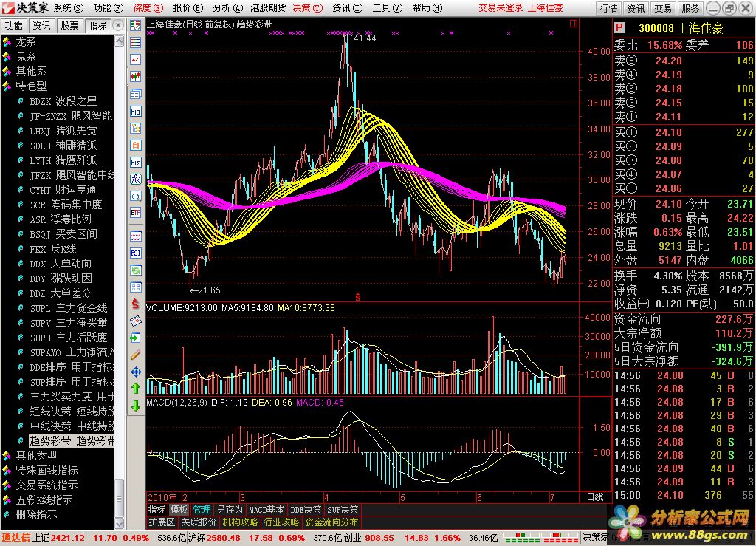Screen dimensions: 756x546
Task: Open the 深度(E) menu
Action: coord(148,7)
